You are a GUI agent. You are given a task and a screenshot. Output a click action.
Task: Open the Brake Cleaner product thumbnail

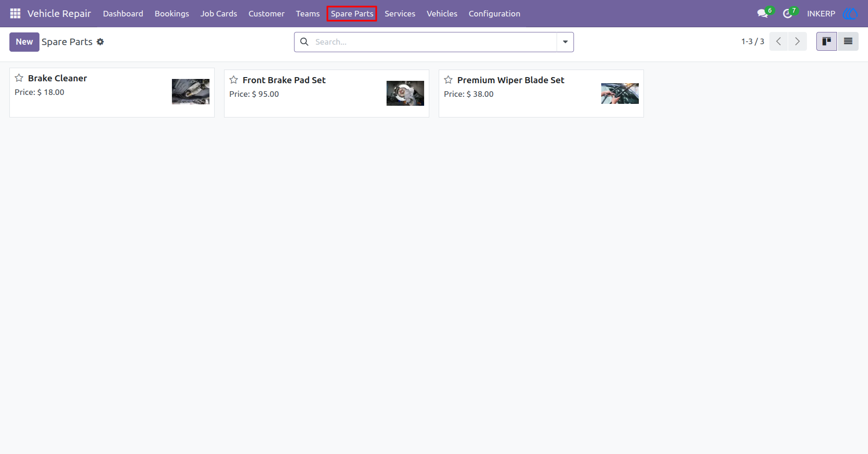pyautogui.click(x=191, y=92)
